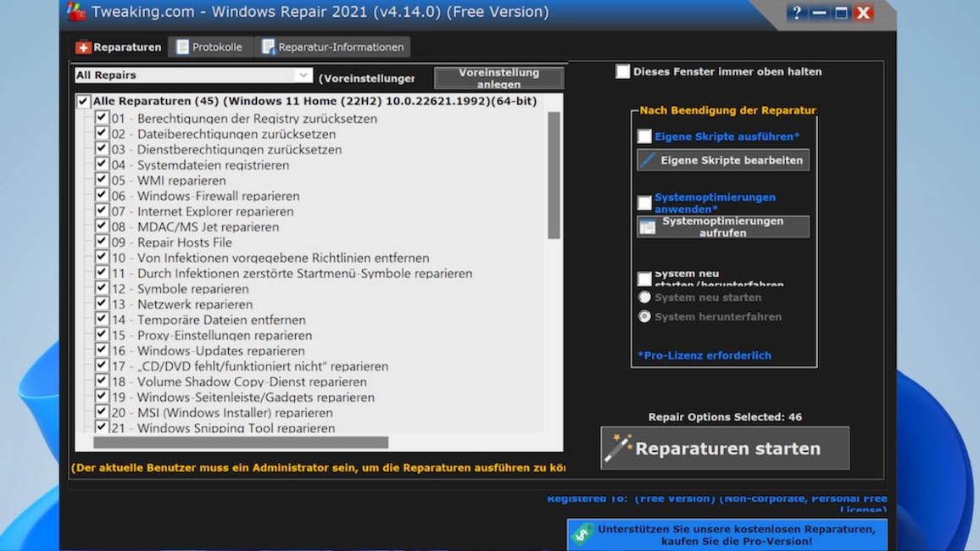Click the pencil icon on Eigene Skripte bearbeiten
This screenshot has width=980, height=551.
(x=649, y=160)
